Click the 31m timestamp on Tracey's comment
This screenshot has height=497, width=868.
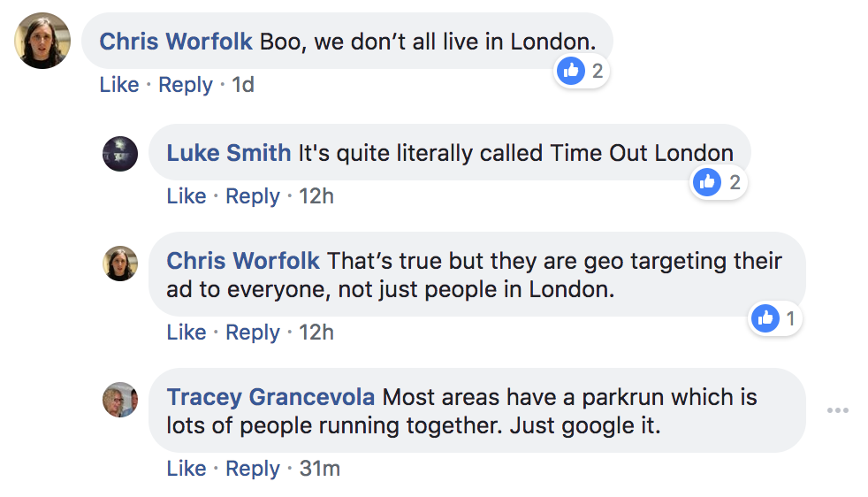(x=319, y=468)
